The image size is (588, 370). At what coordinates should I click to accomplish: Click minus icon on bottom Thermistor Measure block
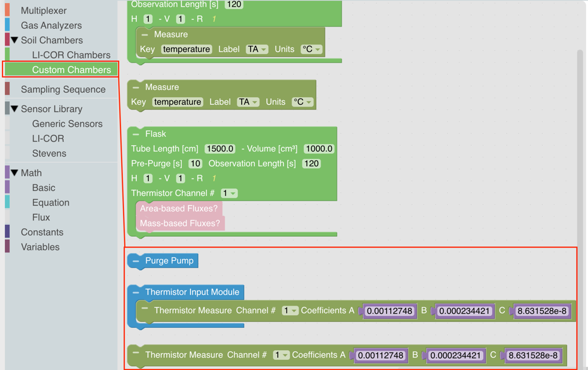pyautogui.click(x=136, y=354)
